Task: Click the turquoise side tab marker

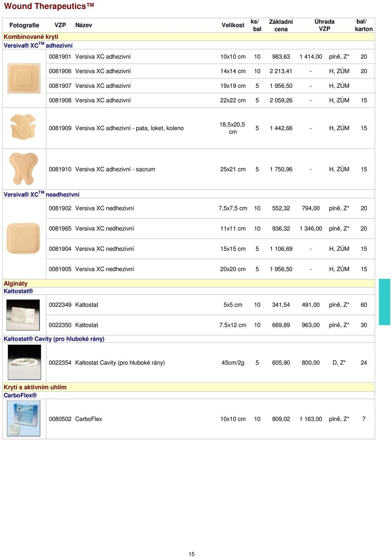Action: (x=385, y=302)
